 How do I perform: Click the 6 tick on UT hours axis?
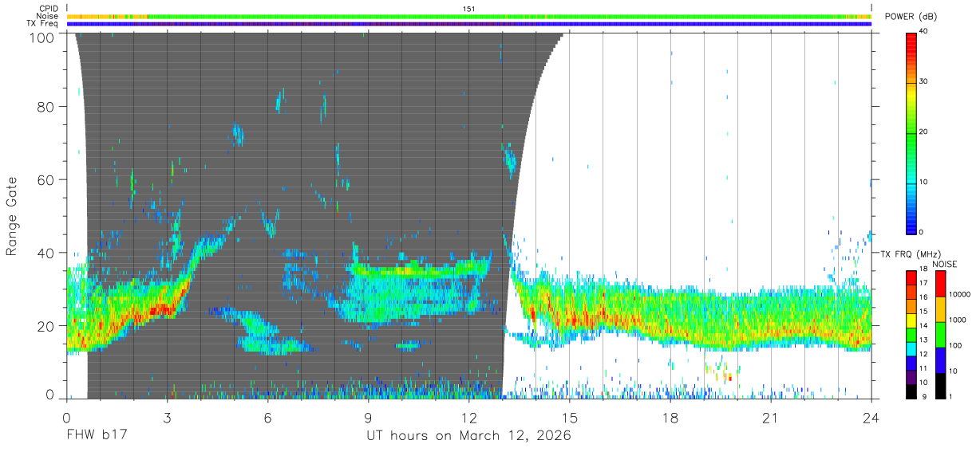pyautogui.click(x=268, y=418)
